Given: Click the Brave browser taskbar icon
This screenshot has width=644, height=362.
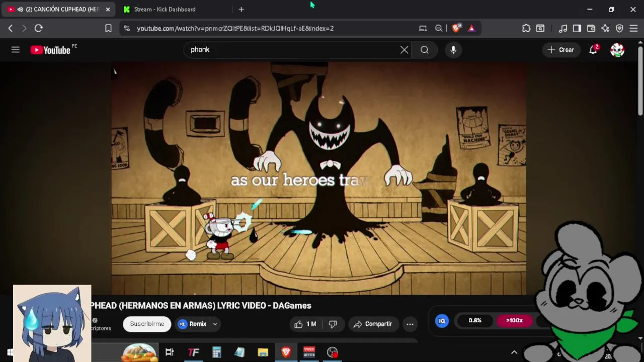Looking at the screenshot, I should coord(286,352).
